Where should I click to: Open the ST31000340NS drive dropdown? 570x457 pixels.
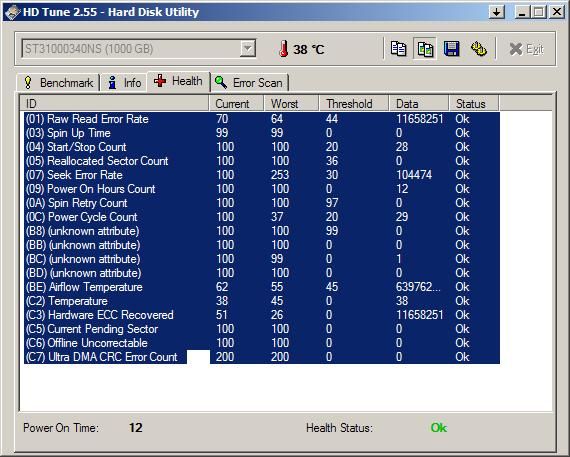[x=248, y=48]
